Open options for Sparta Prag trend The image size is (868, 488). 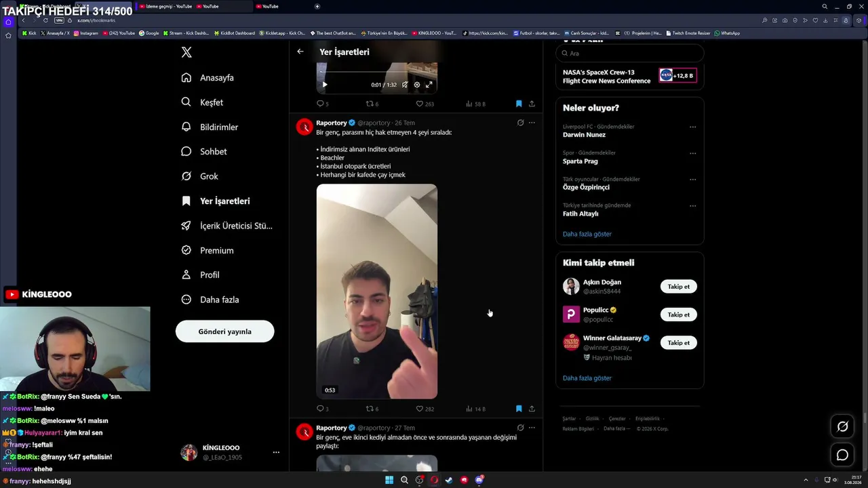692,153
